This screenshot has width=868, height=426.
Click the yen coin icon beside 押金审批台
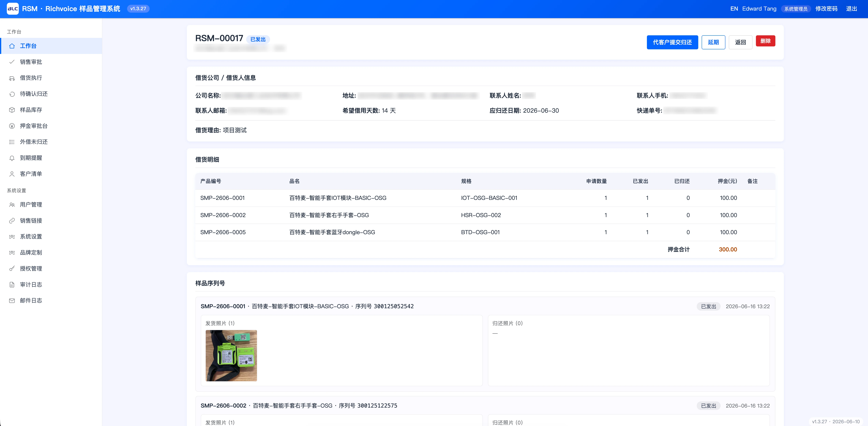click(12, 126)
